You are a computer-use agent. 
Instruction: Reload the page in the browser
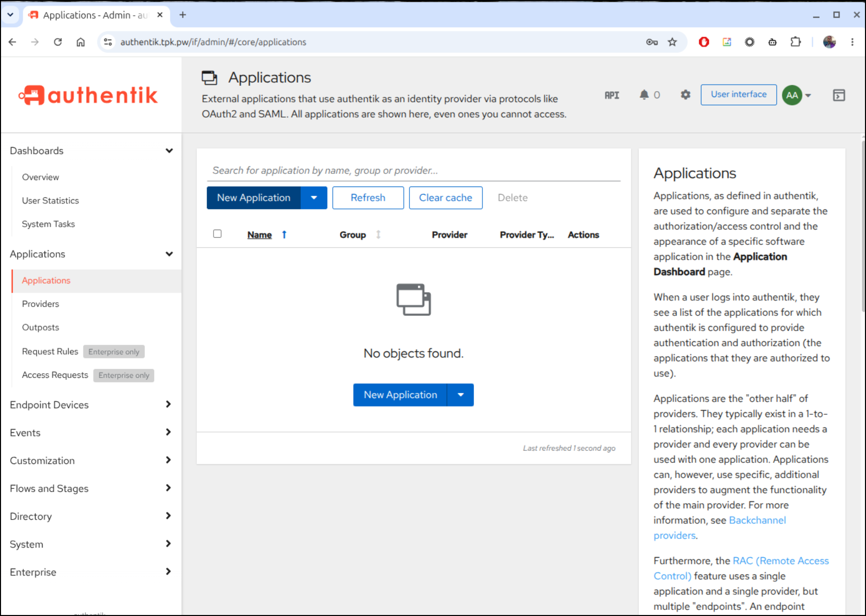coord(58,42)
